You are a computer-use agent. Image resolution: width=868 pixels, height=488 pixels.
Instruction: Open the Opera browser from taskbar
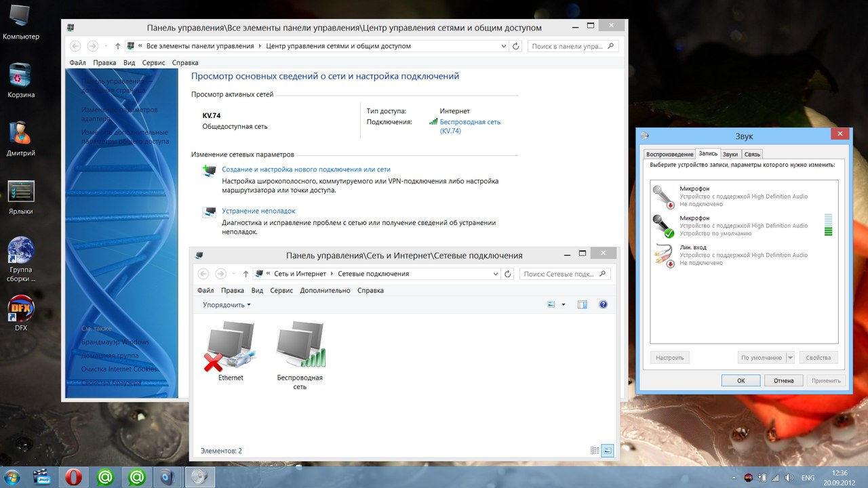click(73, 477)
